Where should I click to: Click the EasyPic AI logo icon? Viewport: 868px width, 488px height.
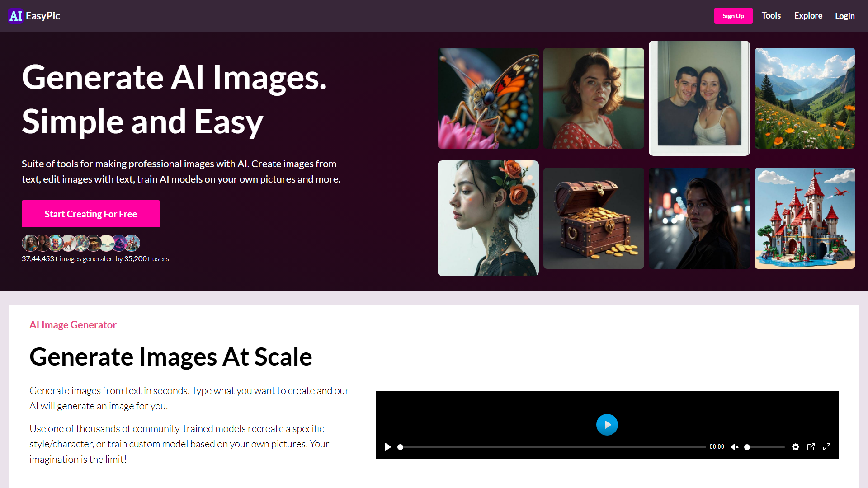[x=15, y=16]
